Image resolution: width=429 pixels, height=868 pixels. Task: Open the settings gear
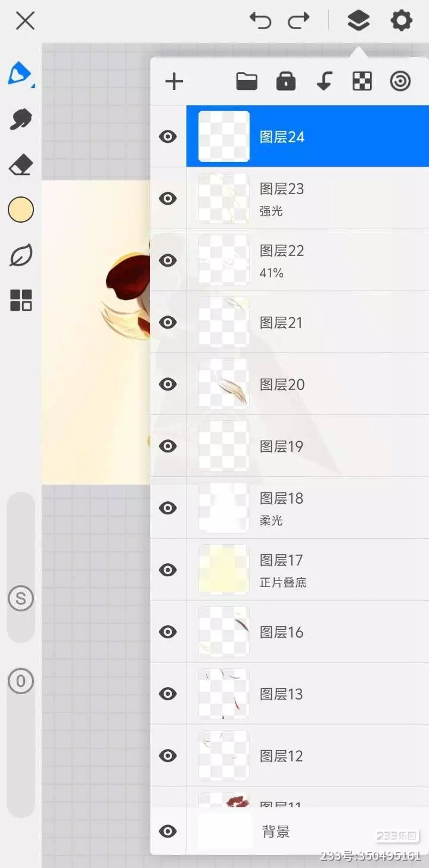[401, 21]
